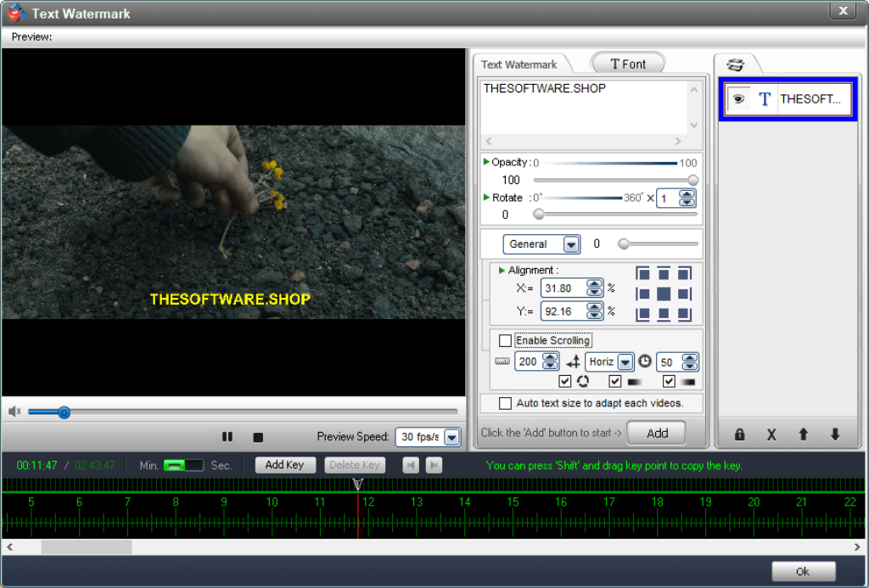Image resolution: width=869 pixels, height=588 pixels.
Task: Click the loop circular arrows icon
Action: pos(582,381)
